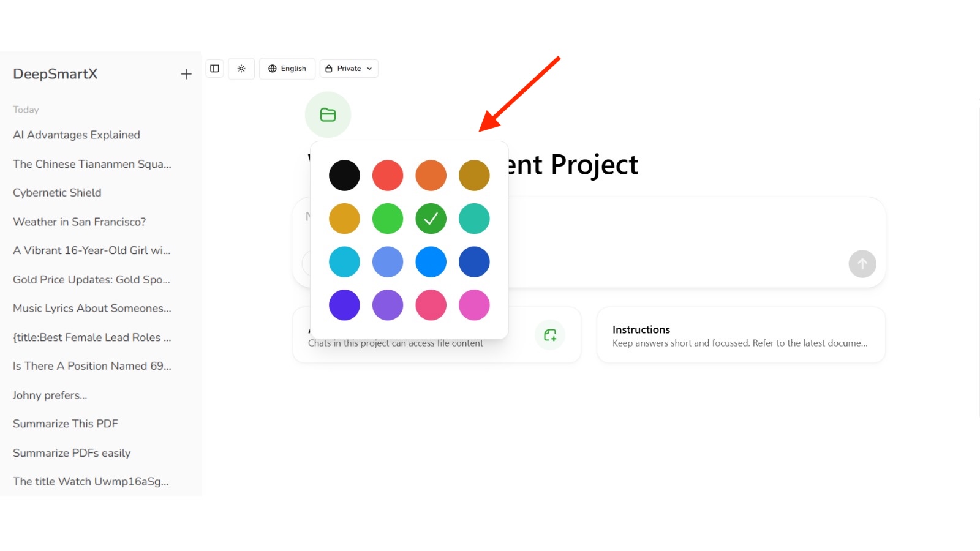The width and height of the screenshot is (980, 551).
Task: Select the black color swatch
Action: click(344, 176)
